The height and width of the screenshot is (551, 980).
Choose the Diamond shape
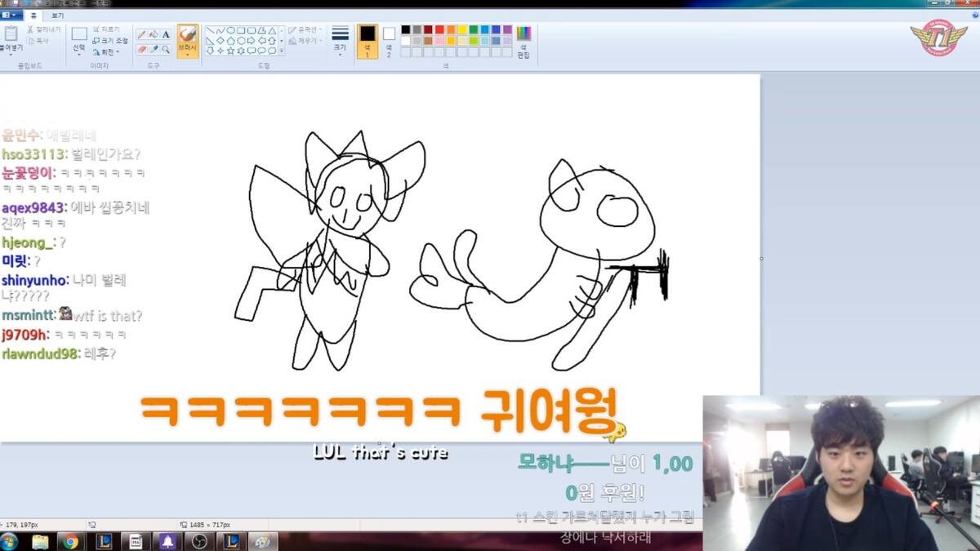pos(220,41)
